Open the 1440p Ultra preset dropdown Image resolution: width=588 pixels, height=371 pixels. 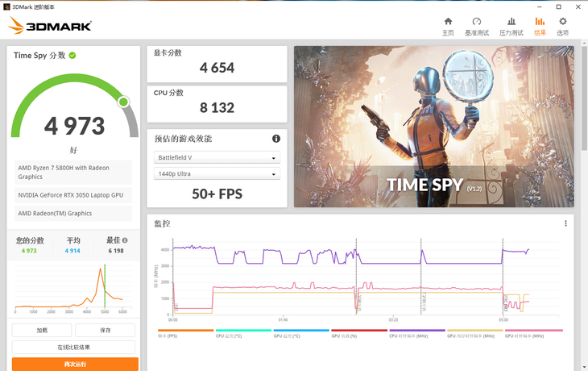217,174
